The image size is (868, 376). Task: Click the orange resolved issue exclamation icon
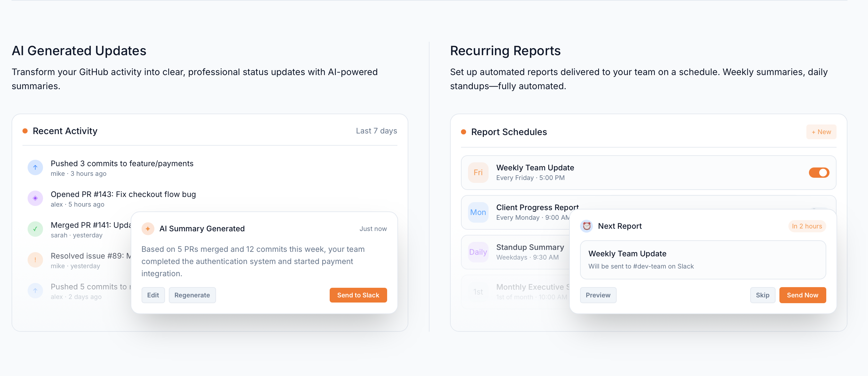point(35,260)
